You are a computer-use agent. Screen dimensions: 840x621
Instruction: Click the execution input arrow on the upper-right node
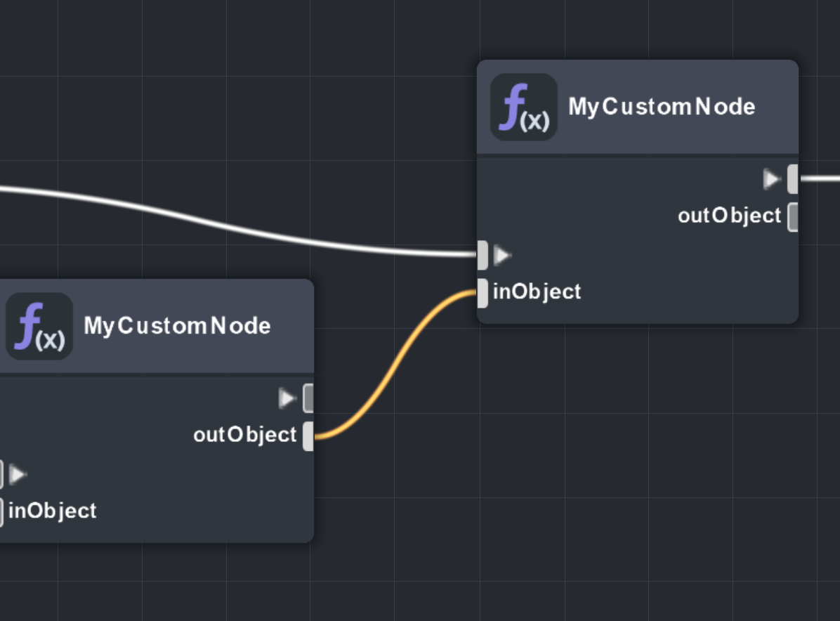pos(502,255)
